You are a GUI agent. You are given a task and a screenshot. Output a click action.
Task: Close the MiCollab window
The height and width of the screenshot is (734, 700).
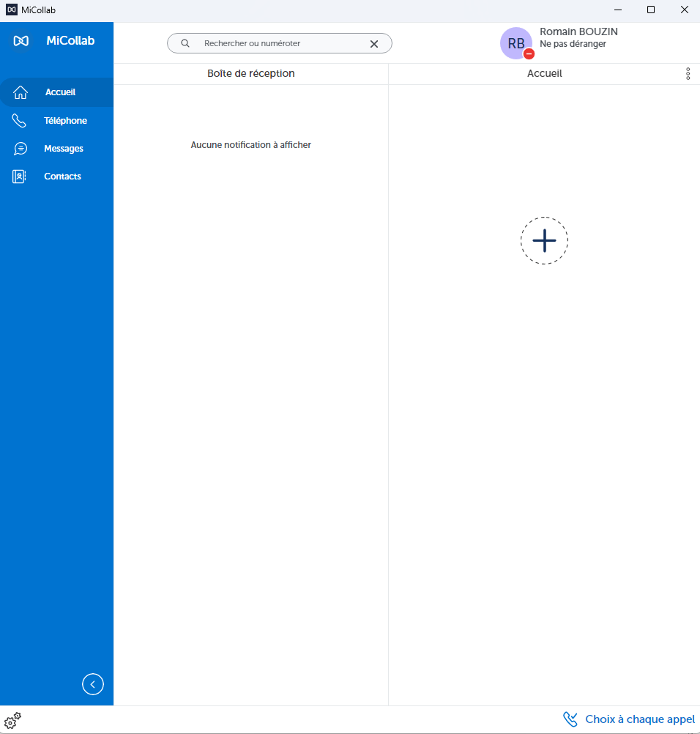click(x=684, y=10)
